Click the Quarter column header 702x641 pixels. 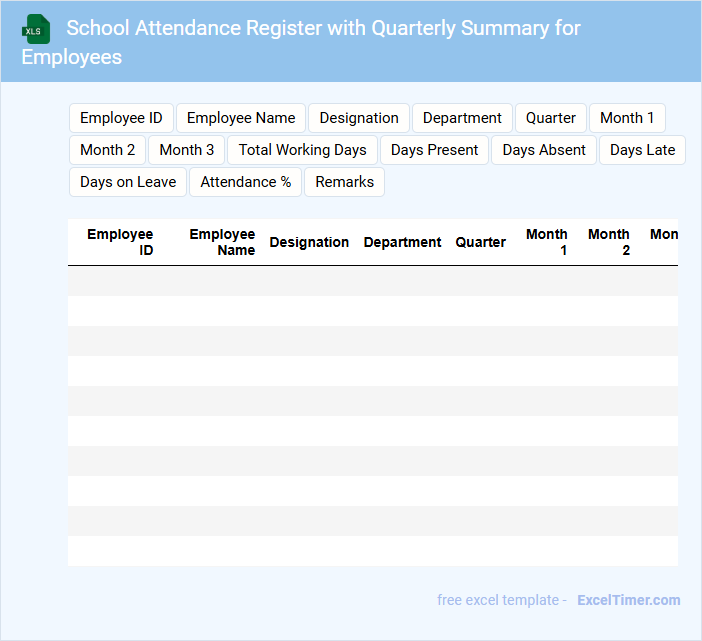[x=480, y=242]
